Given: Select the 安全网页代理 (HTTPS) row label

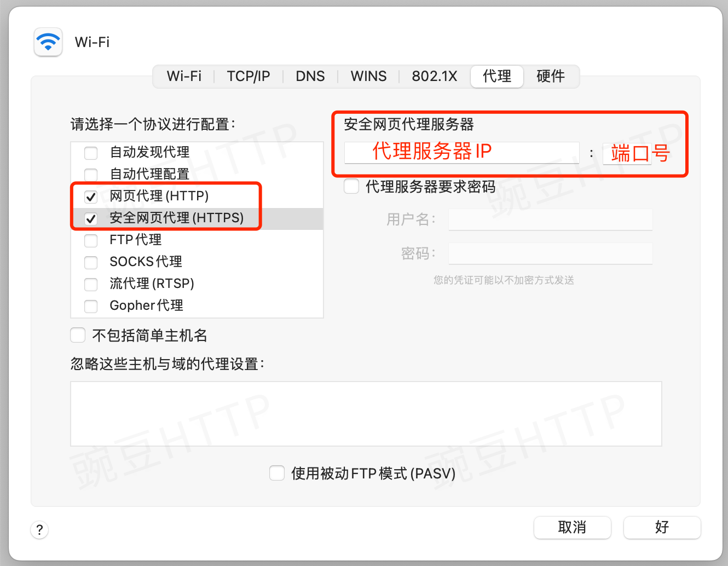Looking at the screenshot, I should (x=177, y=218).
